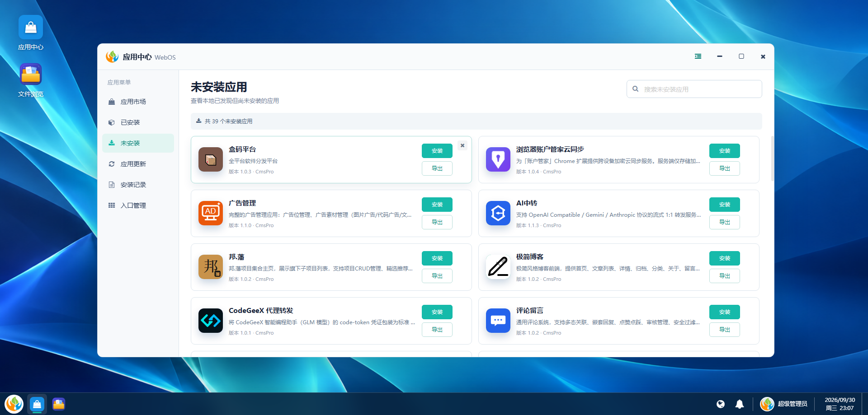868x415 pixels.
Task: Open the notification bell in taskbar
Action: point(740,404)
